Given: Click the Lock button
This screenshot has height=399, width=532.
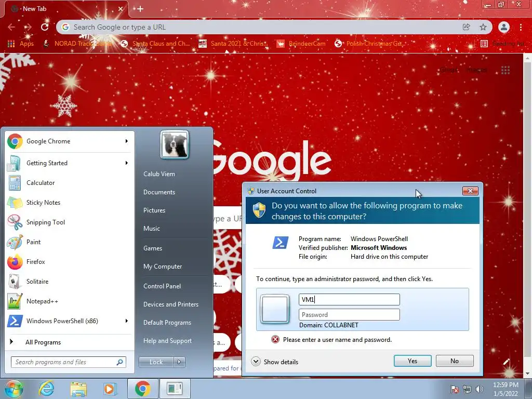Looking at the screenshot, I should [156, 362].
